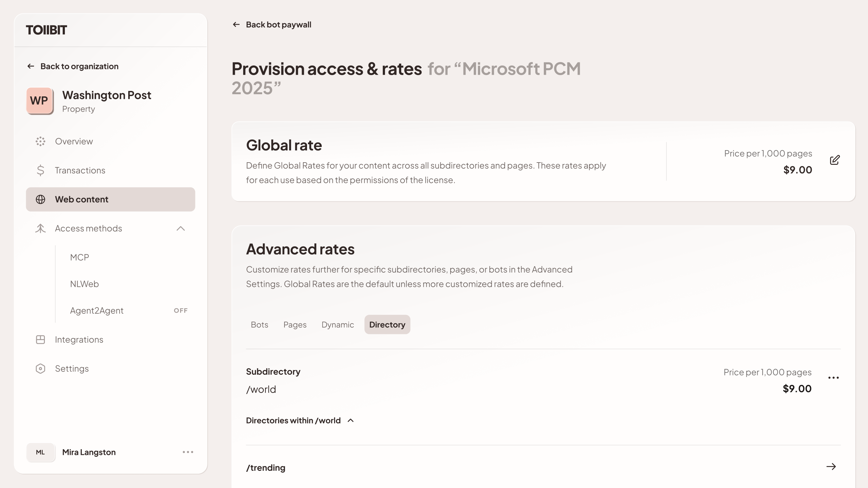Click the Integrations icon in sidebar
Image resolution: width=868 pixels, height=488 pixels.
point(40,339)
